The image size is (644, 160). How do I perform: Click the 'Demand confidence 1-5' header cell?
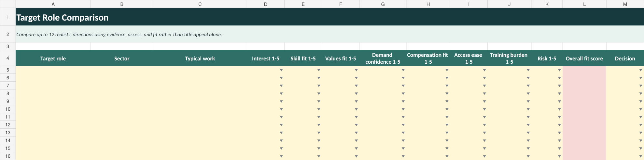(383, 58)
